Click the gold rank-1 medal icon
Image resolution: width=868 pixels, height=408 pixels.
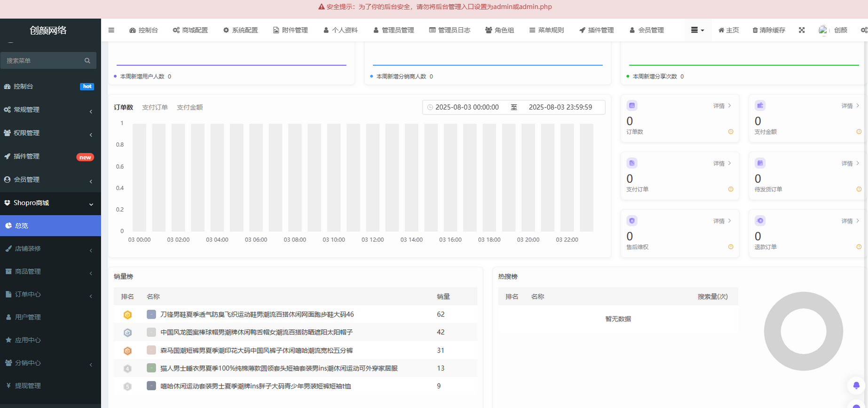[127, 315]
